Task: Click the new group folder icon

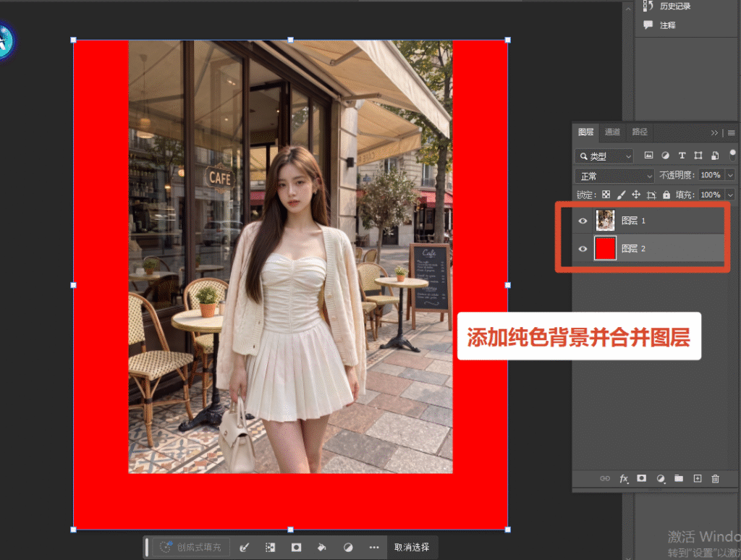Action: click(x=679, y=478)
